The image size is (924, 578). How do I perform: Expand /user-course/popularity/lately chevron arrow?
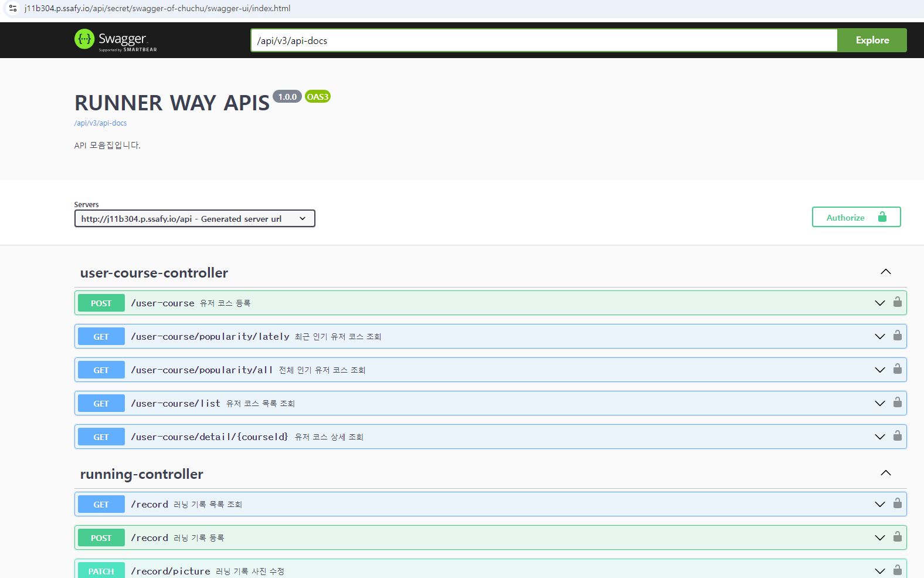pos(879,336)
